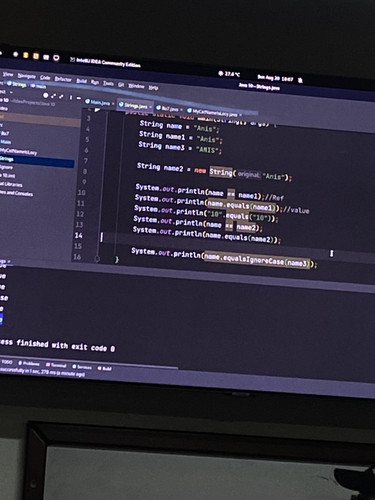Click the system tray icon right of the clock
Screen dimensions: 375x500
(x=300, y=80)
